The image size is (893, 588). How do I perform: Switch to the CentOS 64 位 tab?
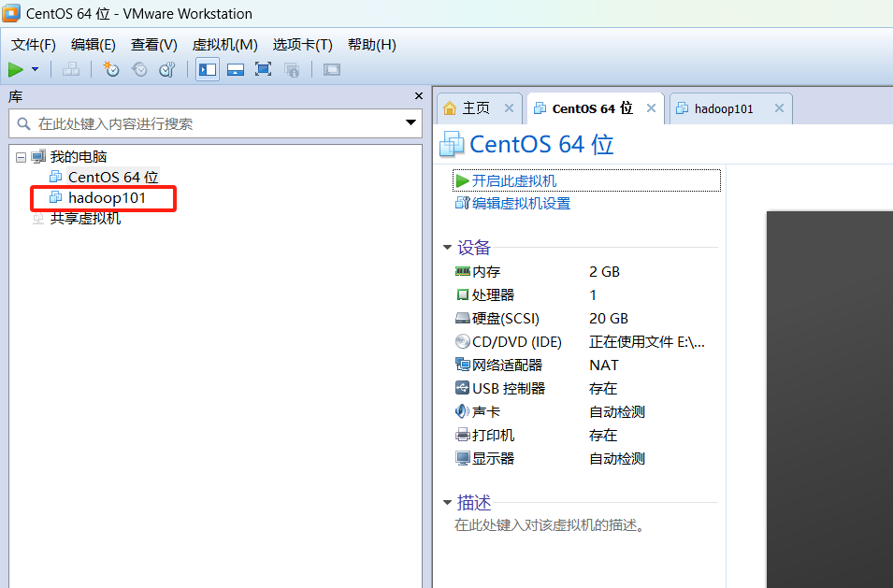point(592,108)
